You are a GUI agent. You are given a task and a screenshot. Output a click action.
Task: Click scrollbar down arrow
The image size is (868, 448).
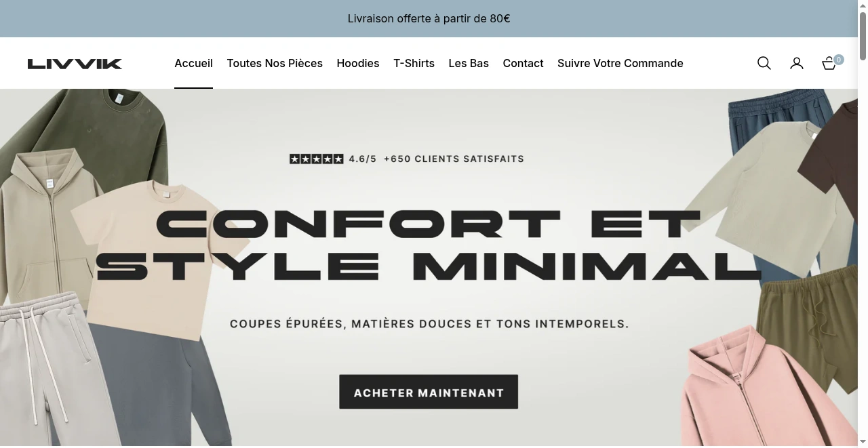click(863, 443)
